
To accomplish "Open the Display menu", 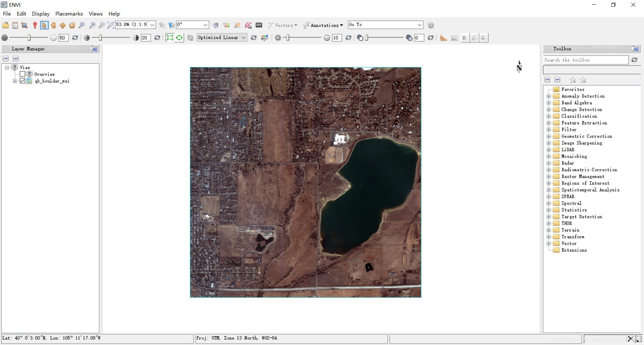I will (x=41, y=14).
